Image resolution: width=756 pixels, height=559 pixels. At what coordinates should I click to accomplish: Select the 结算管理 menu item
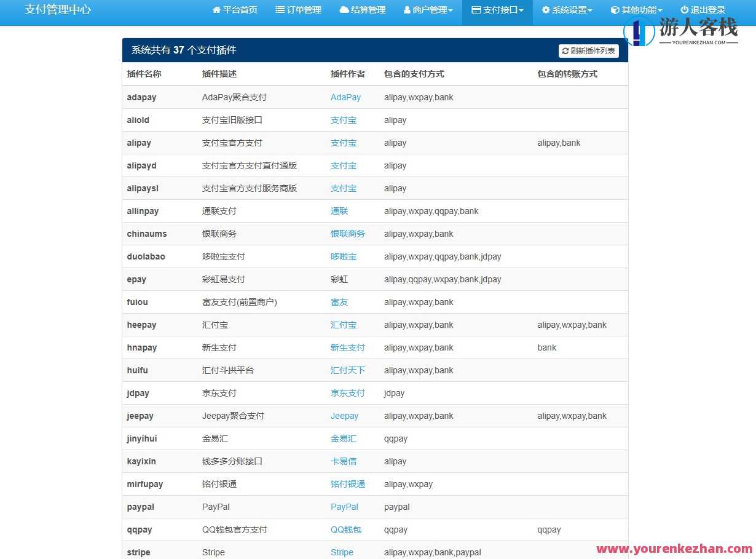362,9
